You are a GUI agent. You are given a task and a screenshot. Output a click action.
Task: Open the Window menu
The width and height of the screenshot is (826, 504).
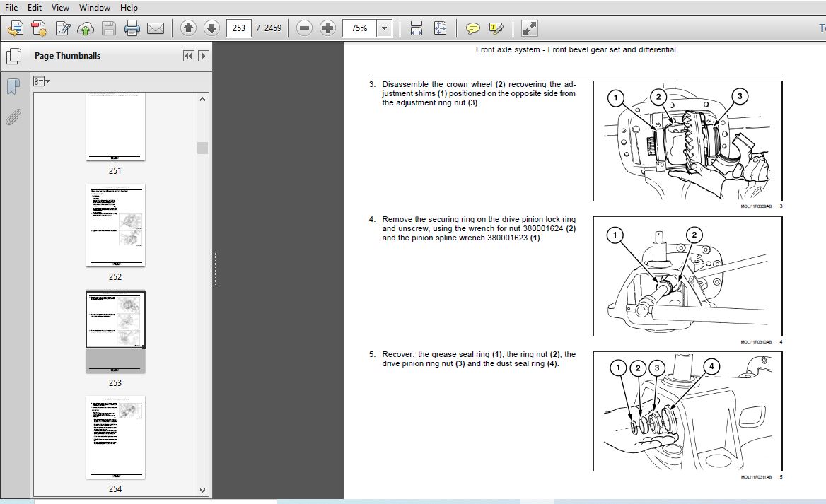[94, 7]
